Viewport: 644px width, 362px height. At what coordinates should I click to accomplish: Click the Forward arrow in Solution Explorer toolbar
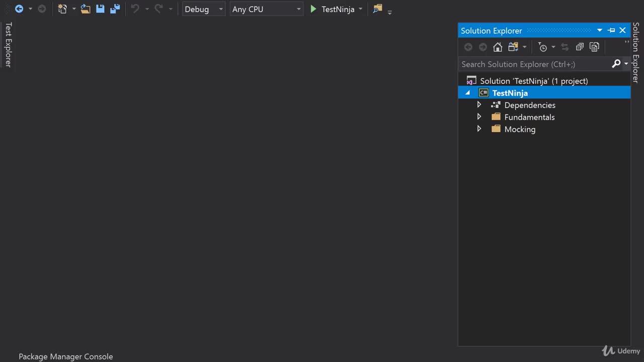483,47
